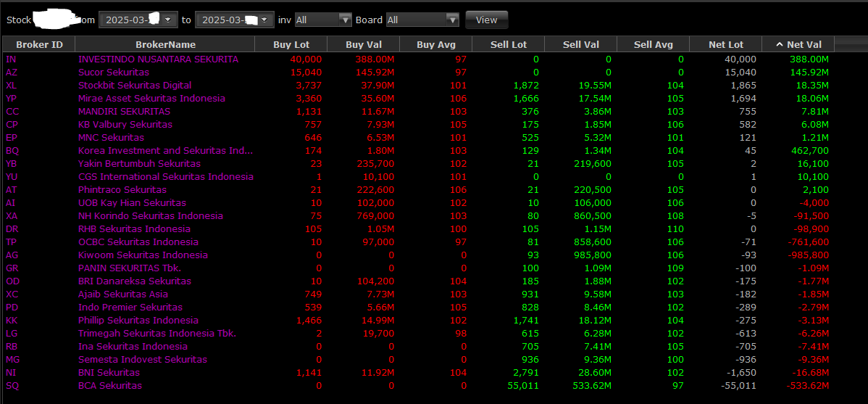The width and height of the screenshot is (868, 404).
Task: Click Sell Val cell 985,800
Action: point(594,255)
